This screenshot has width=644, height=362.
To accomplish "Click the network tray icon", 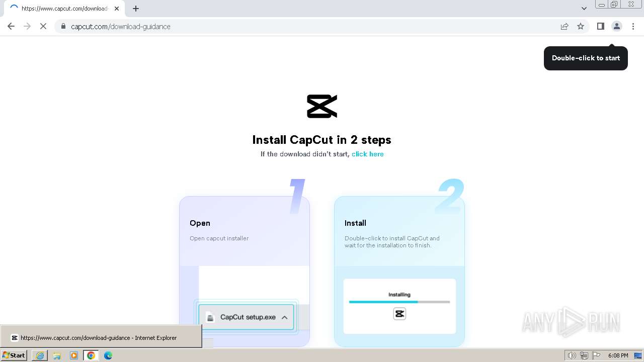I will tap(584, 355).
